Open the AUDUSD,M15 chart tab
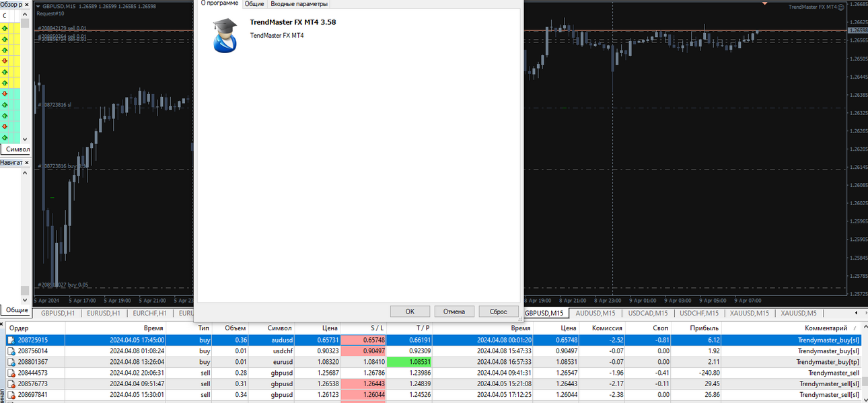Screen dimensions: 868x403 (595, 314)
